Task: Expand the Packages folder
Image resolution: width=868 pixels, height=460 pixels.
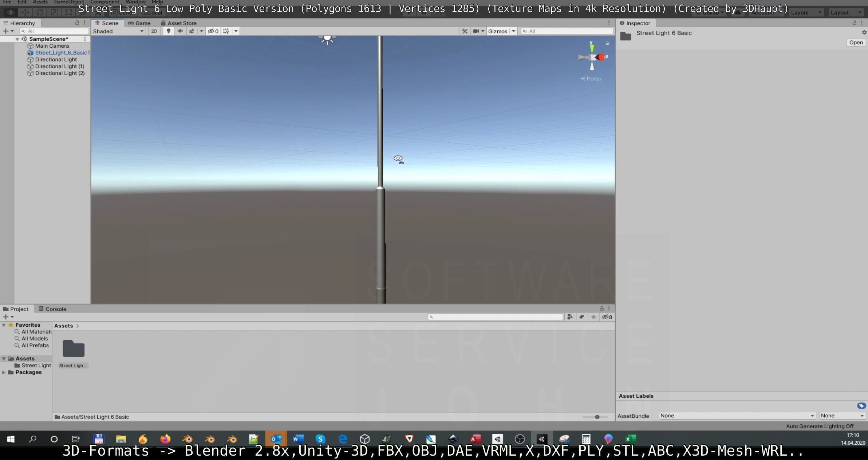Action: [4, 372]
